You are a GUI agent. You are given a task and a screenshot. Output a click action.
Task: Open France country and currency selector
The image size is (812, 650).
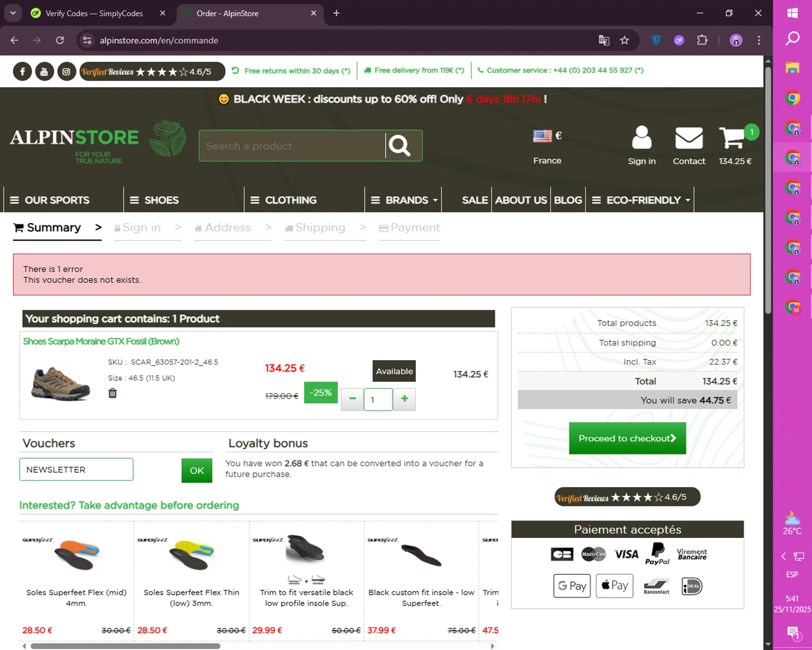[547, 147]
